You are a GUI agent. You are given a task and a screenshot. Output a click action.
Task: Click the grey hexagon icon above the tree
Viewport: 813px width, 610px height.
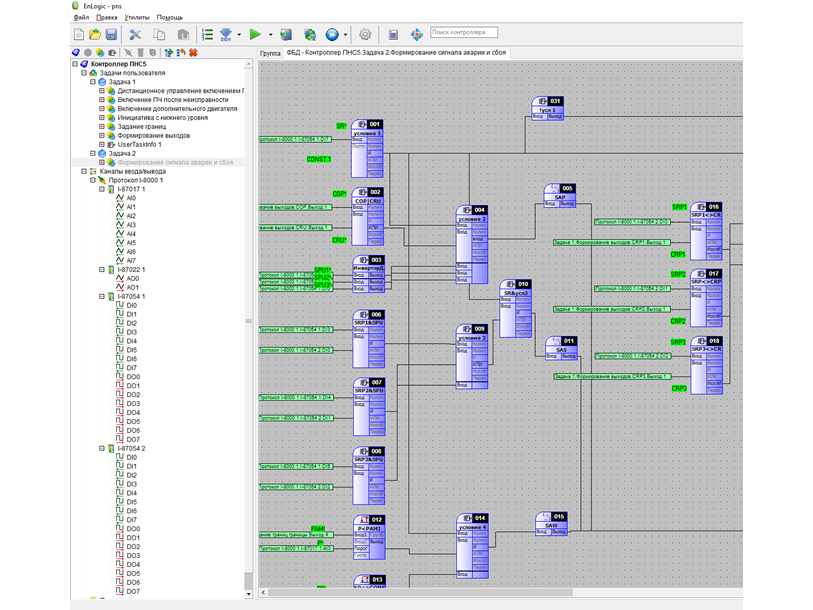click(88, 52)
